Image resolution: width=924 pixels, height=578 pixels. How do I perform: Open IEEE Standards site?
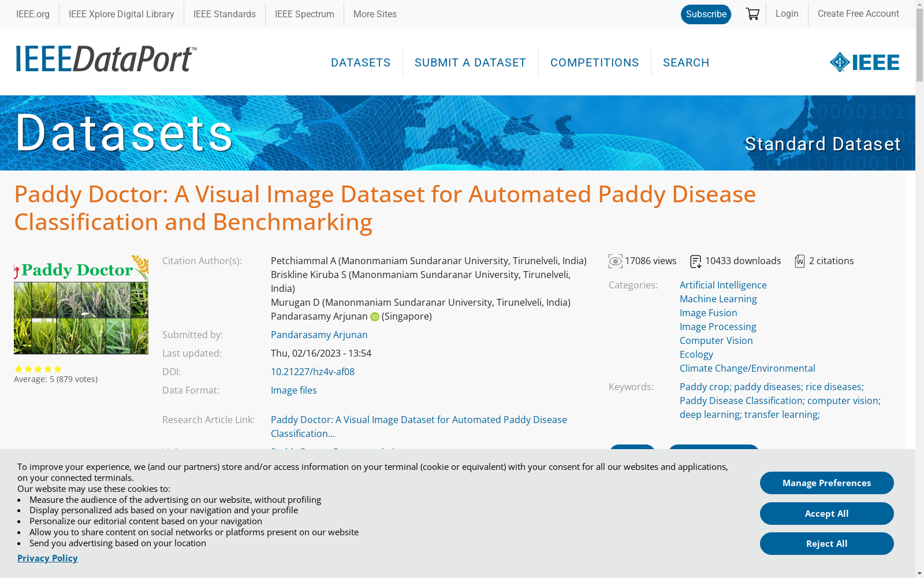point(225,14)
